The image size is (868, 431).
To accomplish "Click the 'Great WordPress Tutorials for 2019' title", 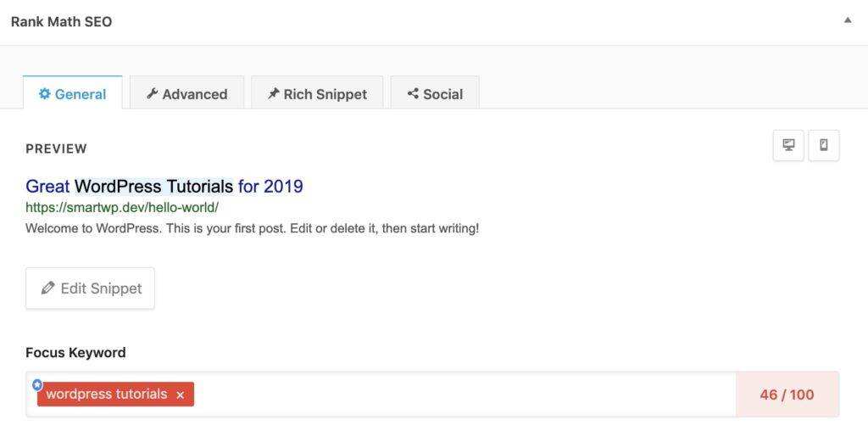I will 164,186.
